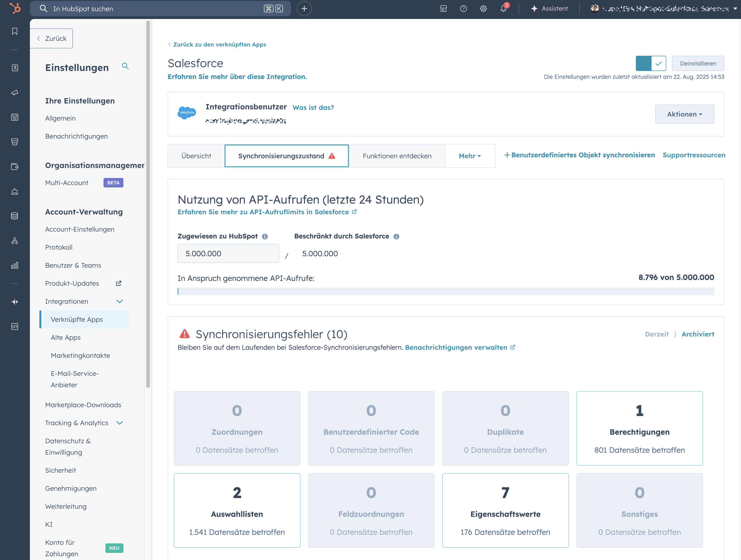Click the Deinstallieren button
This screenshot has width=741, height=560.
[x=698, y=63]
